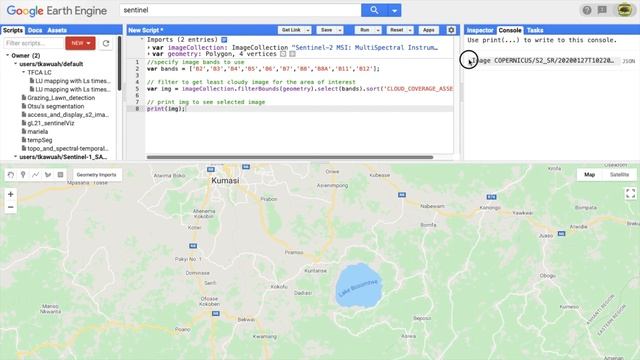This screenshot has height=360, width=640.
Task: Click the JSON link in console
Action: [629, 61]
